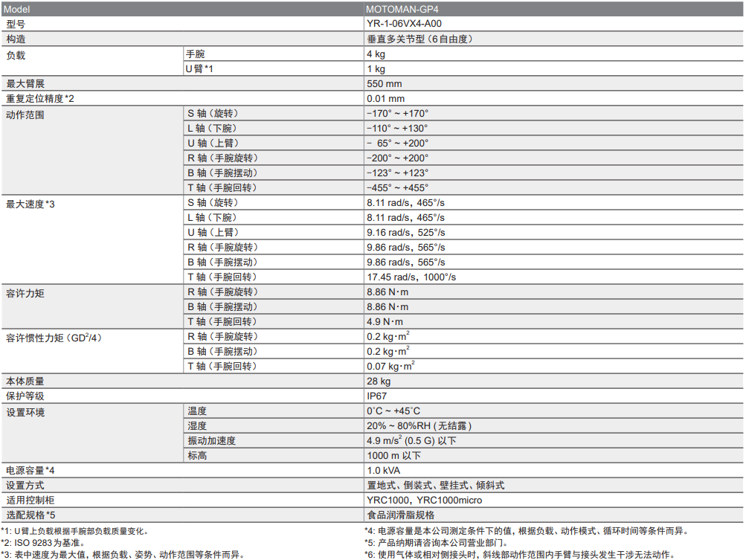Click the 容许力矩 row label

tap(25, 293)
